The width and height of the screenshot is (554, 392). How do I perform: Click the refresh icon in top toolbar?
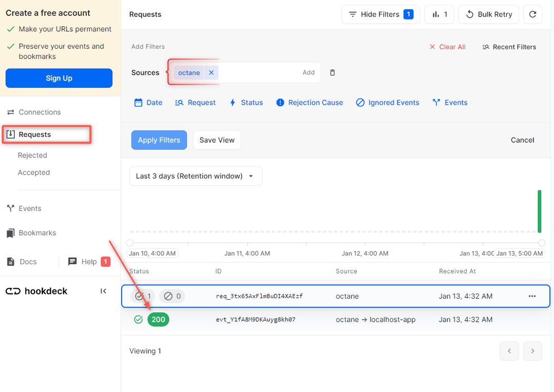coord(532,14)
